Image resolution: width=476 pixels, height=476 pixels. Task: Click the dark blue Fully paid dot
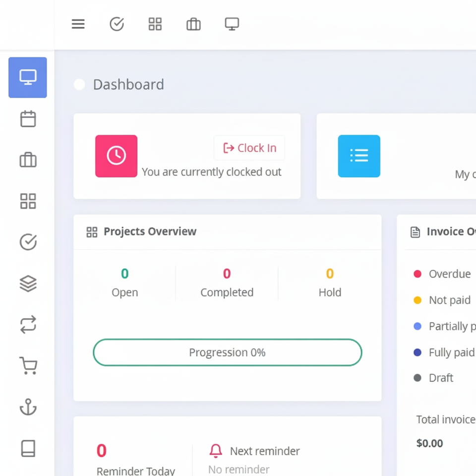[417, 352]
